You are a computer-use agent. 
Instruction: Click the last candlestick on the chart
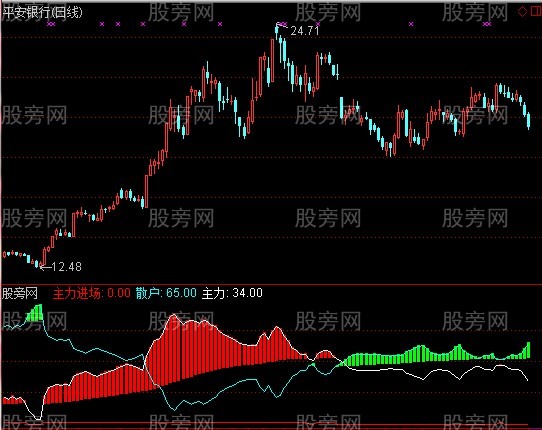click(x=529, y=121)
